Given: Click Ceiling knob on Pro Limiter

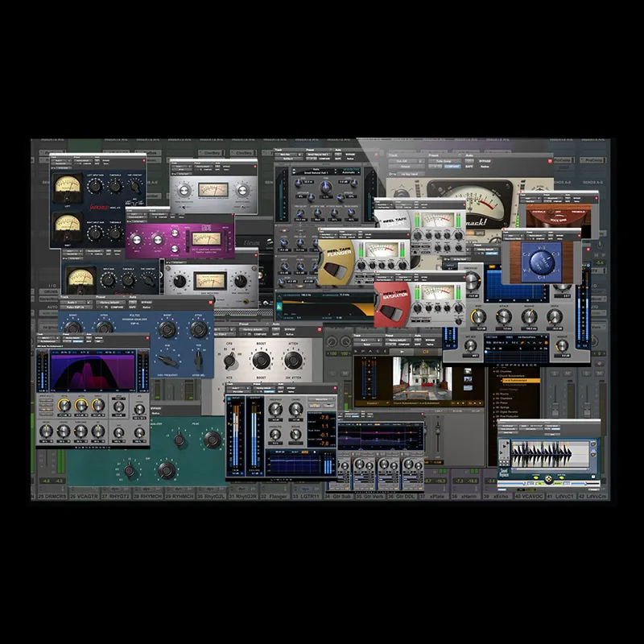Looking at the screenshot, I should pyautogui.click(x=295, y=410).
